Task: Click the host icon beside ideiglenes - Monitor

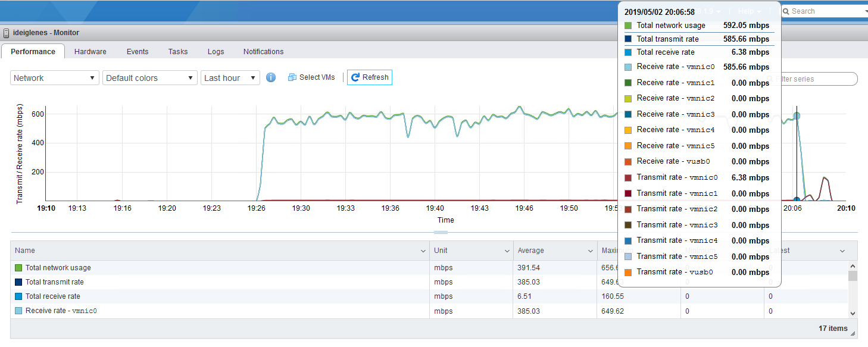Action: tap(6, 33)
